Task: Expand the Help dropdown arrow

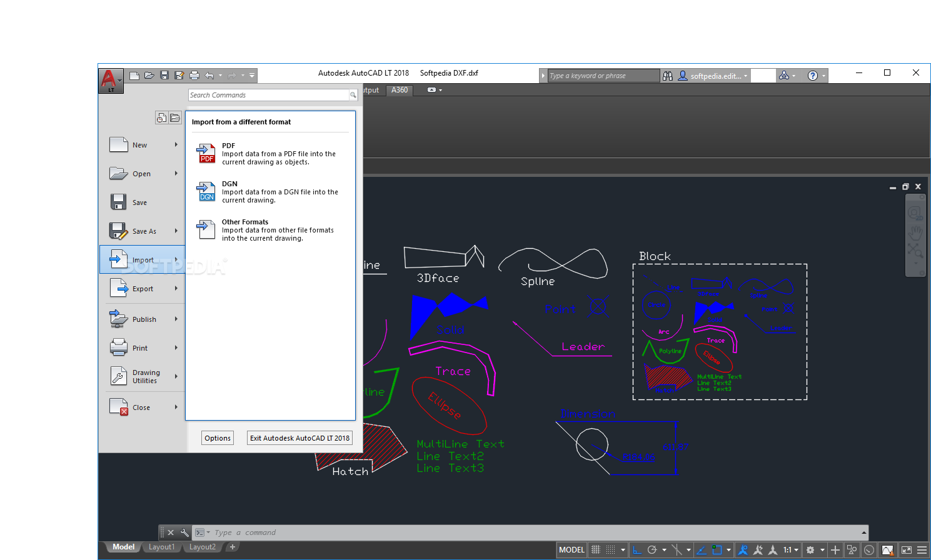Action: (x=823, y=76)
